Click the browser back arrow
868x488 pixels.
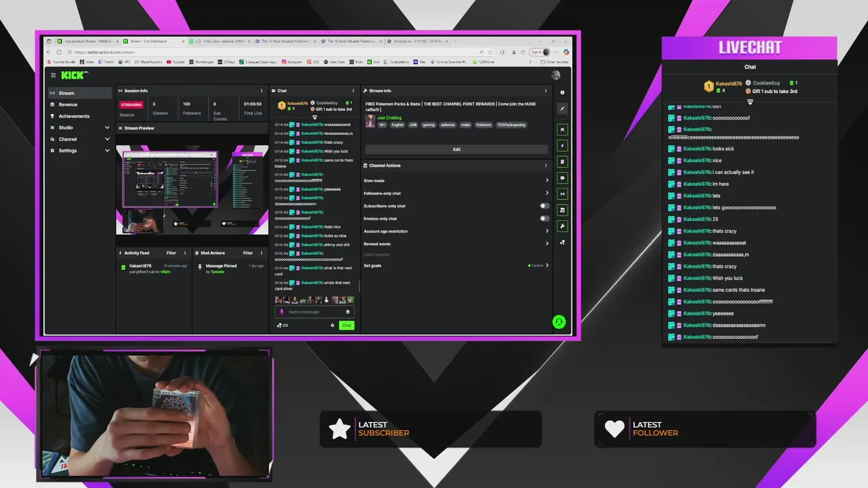(x=50, y=52)
